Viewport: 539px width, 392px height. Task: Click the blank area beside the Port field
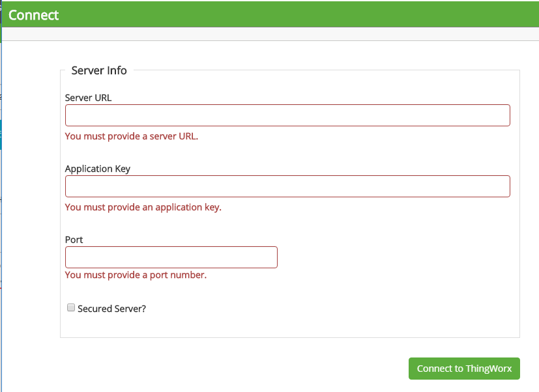tap(396, 257)
